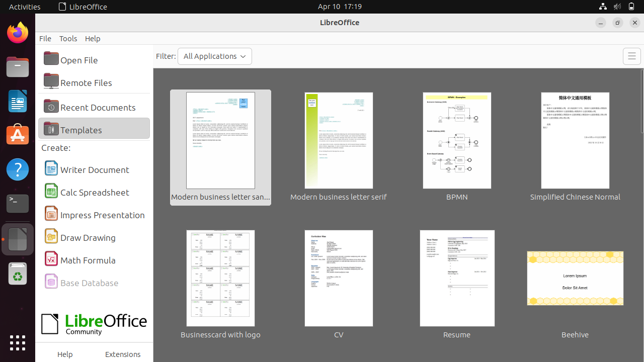
Task: Open the Tools menu
Action: point(68,38)
